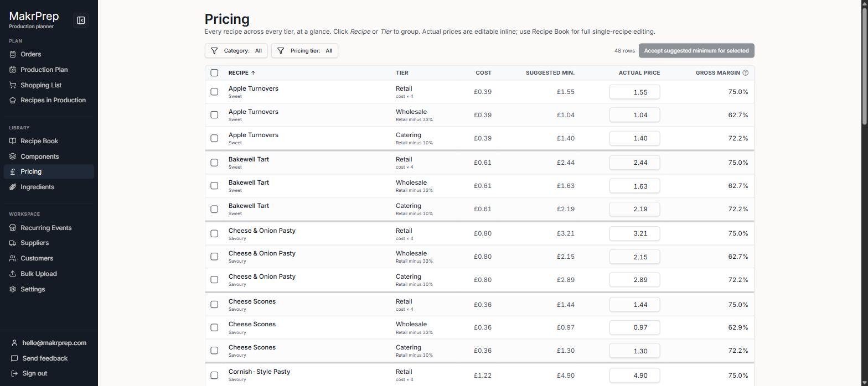868x386 pixels.
Task: Click Bakewell Tart Wholesale suggested min £1.63
Action: 565,186
